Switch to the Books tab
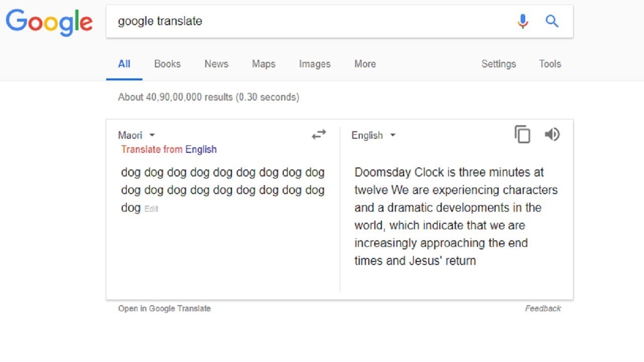 [x=167, y=64]
